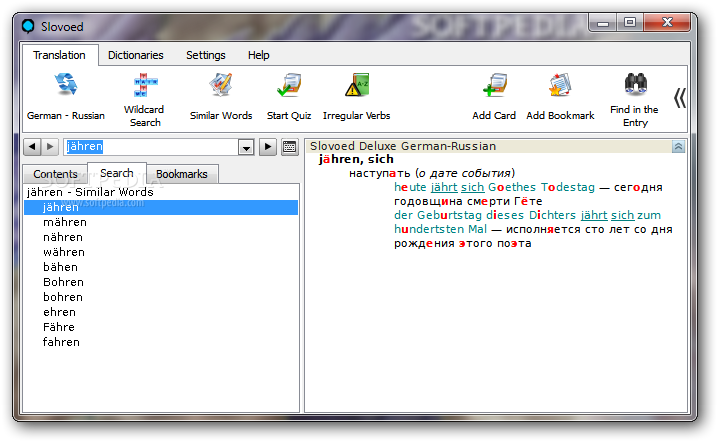Collapse the Slovoed Deluxe German-Russian entry

pos(678,147)
